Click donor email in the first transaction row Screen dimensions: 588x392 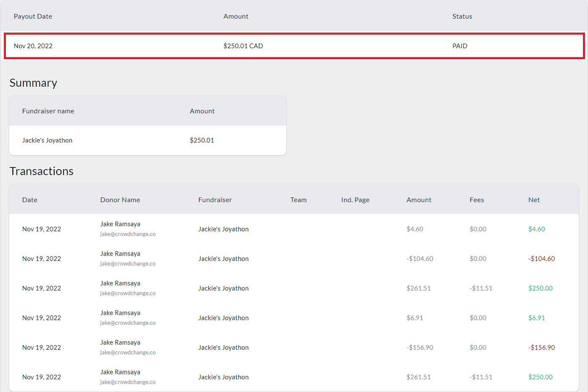click(x=128, y=234)
